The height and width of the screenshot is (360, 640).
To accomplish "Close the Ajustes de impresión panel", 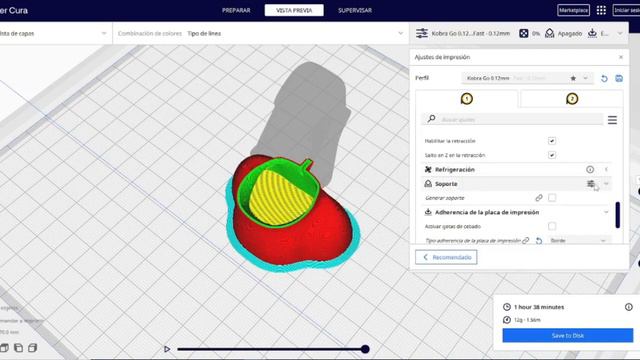I will tap(621, 57).
